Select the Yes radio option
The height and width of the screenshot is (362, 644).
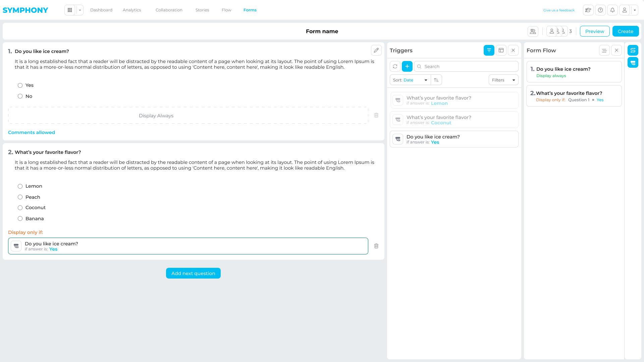tap(20, 85)
